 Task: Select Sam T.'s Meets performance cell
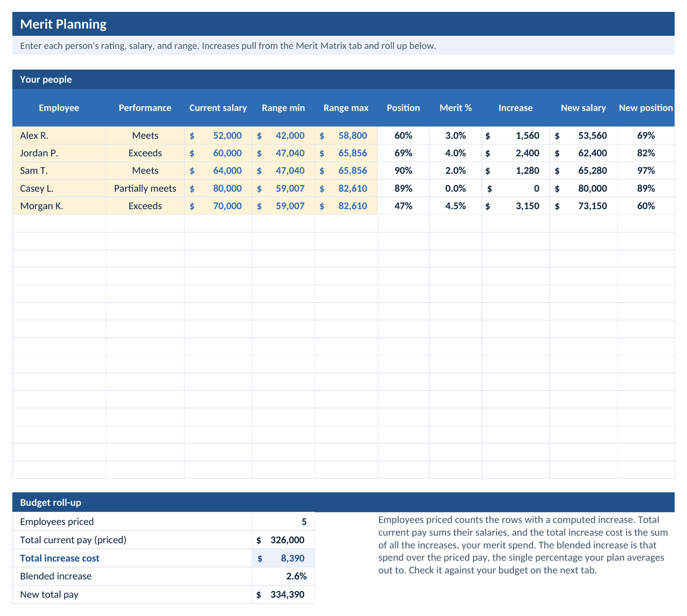click(145, 171)
